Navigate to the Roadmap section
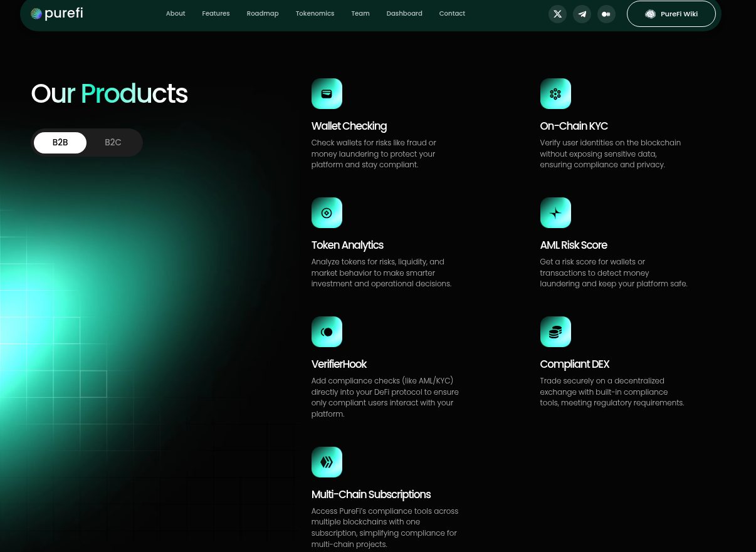The width and height of the screenshot is (756, 552). (263, 14)
